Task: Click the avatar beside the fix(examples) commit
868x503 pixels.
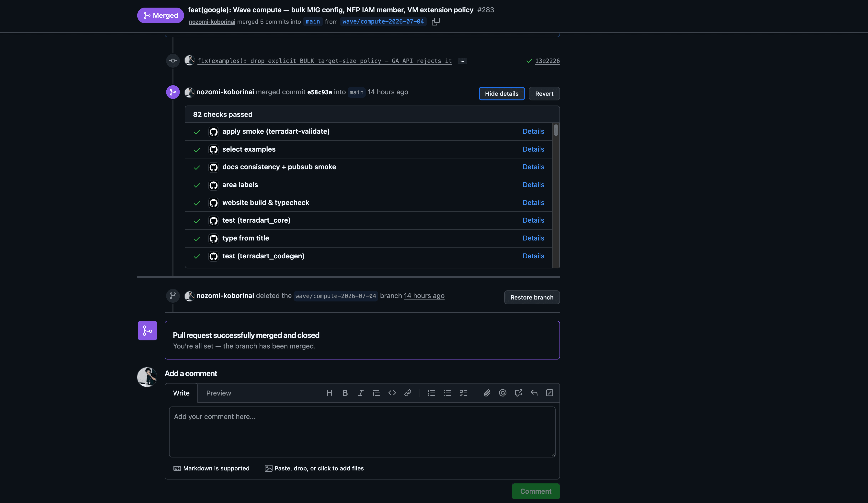Action: click(x=189, y=60)
